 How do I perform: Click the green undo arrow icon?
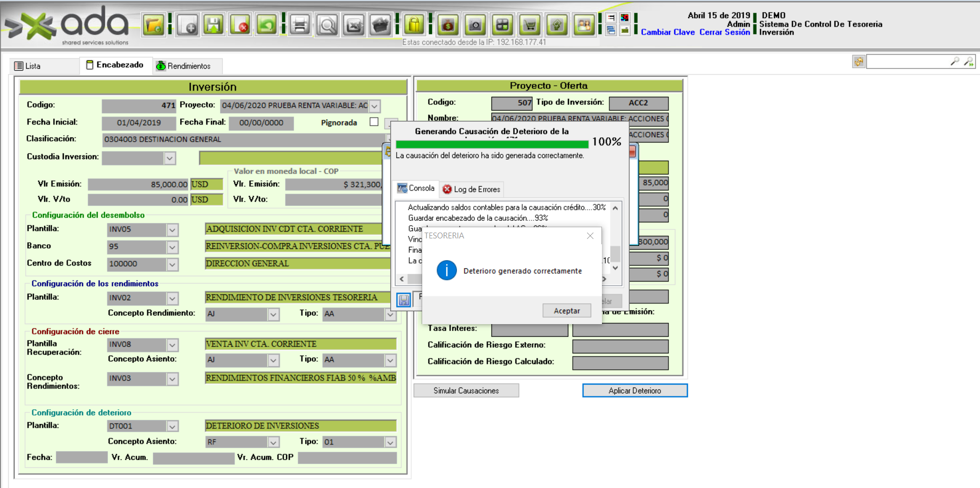(267, 25)
